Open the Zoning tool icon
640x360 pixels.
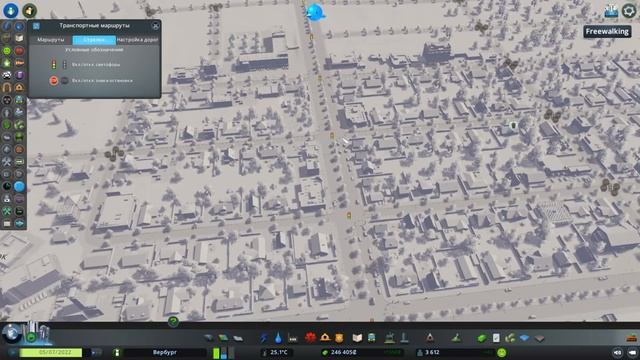click(223, 338)
